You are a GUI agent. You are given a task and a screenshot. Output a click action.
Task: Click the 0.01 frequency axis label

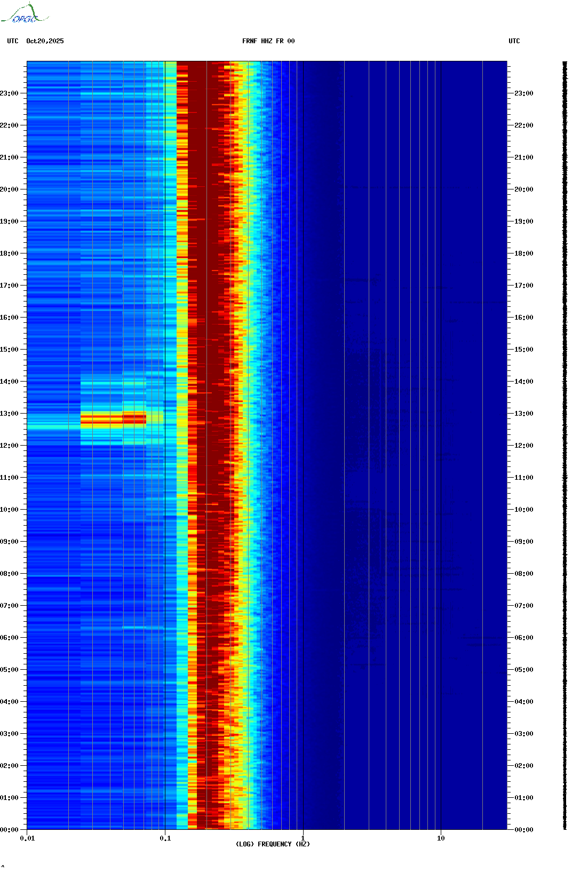(x=27, y=838)
